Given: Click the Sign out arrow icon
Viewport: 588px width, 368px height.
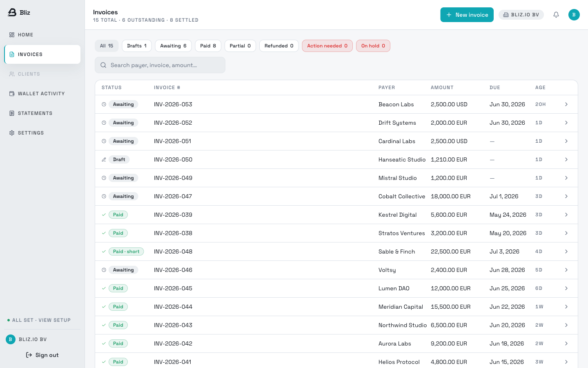Looking at the screenshot, I should [x=29, y=355].
